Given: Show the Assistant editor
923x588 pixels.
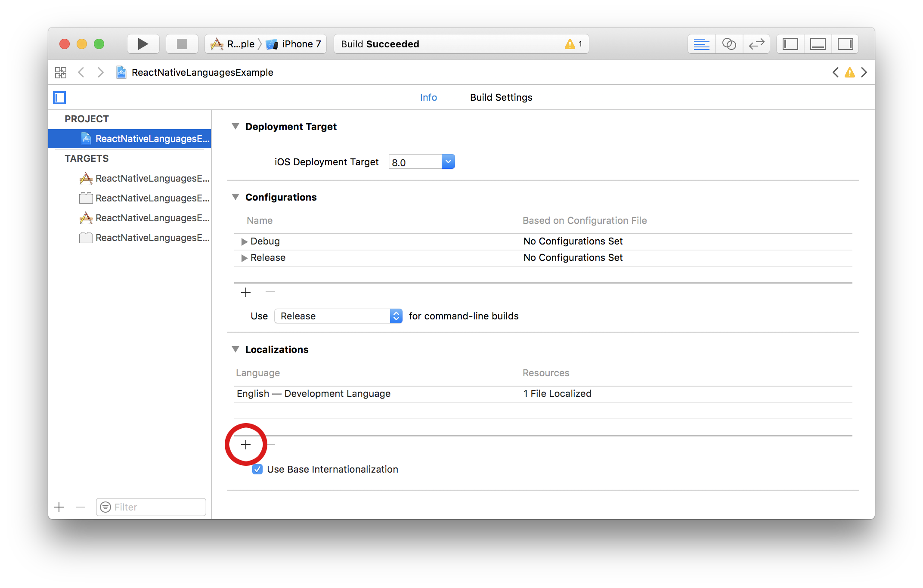Looking at the screenshot, I should tap(729, 44).
